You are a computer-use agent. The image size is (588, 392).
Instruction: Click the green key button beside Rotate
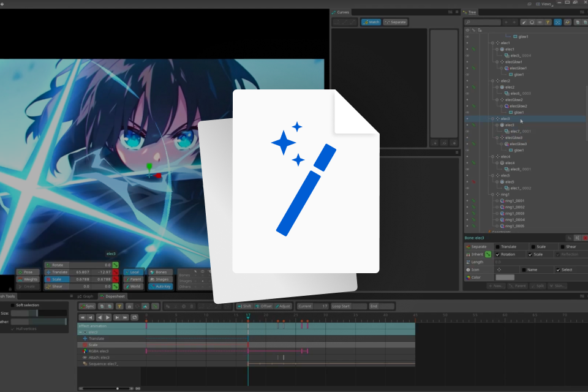(x=116, y=265)
